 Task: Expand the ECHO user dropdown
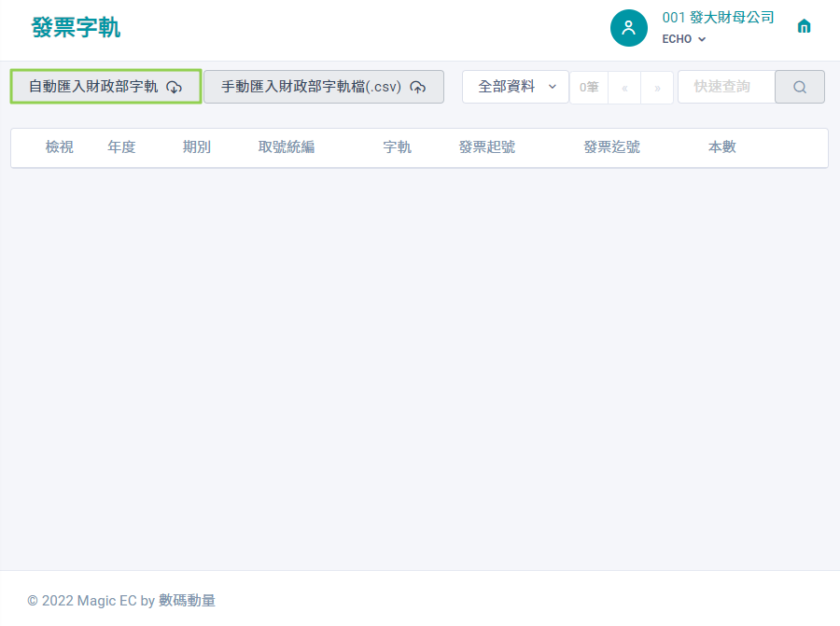683,39
